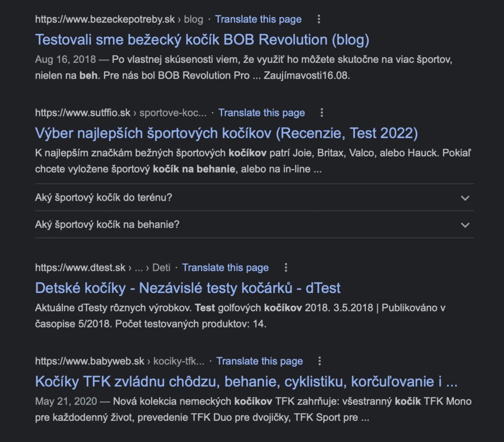
Task: Click the www.dtest.sk URL breadcrumb
Action: point(102,267)
